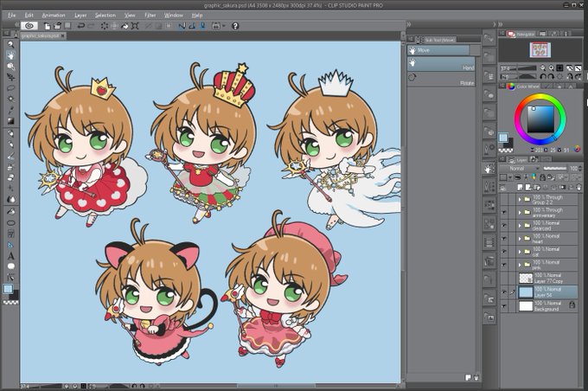Show the hidden Group 2 2 folder
This screenshot has height=391, width=588.
point(503,199)
